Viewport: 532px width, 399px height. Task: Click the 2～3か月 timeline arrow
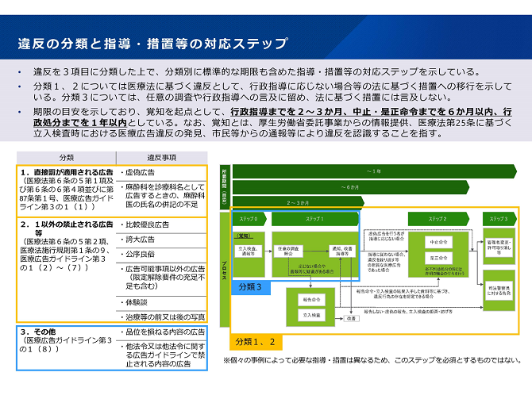coord(298,202)
